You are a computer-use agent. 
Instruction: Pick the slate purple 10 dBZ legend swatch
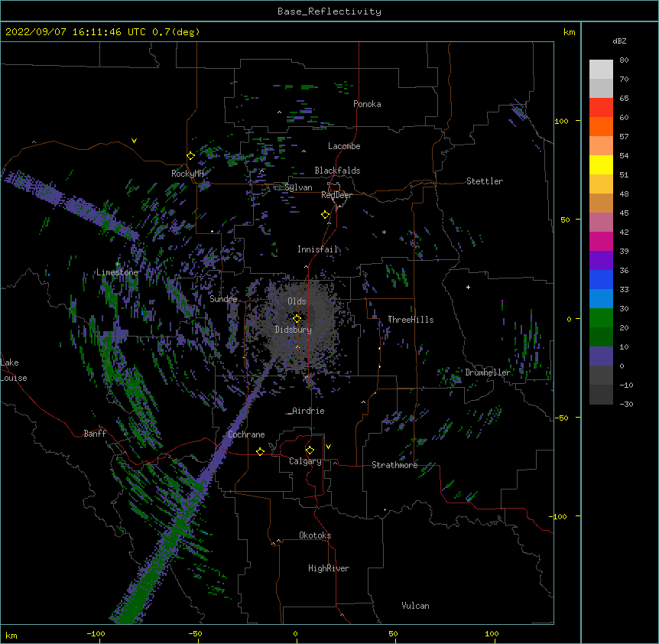[x=601, y=356]
